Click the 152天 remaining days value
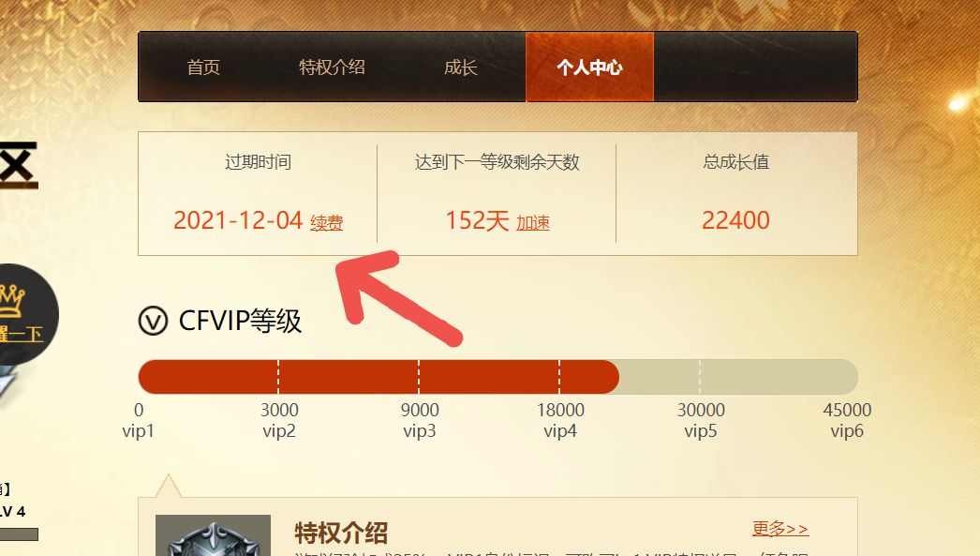980x556 pixels. [x=477, y=220]
